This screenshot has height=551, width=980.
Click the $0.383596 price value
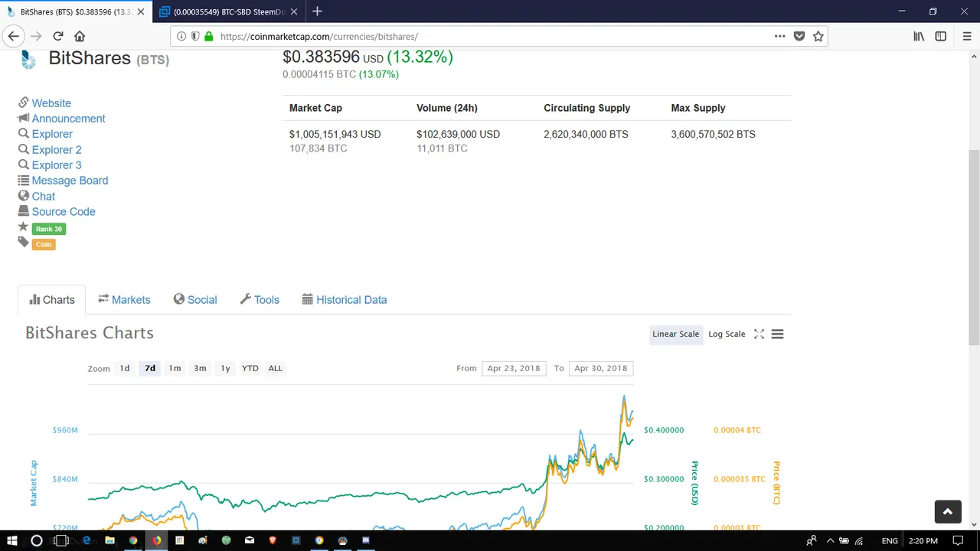click(322, 57)
